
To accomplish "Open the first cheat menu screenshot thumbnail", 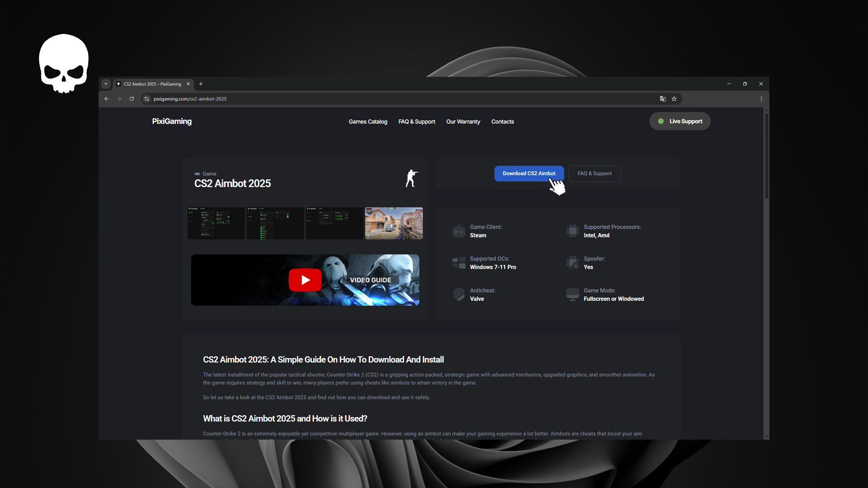I will pos(216,223).
